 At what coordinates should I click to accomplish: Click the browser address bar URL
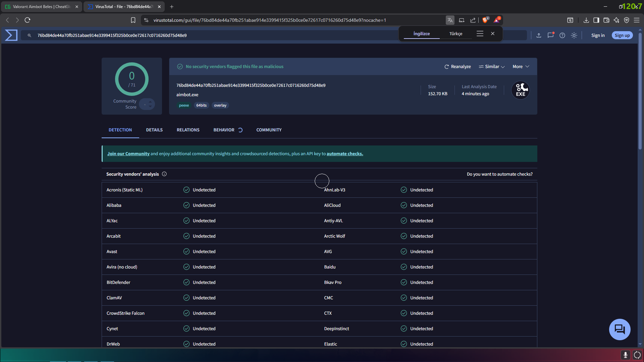pos(270,20)
